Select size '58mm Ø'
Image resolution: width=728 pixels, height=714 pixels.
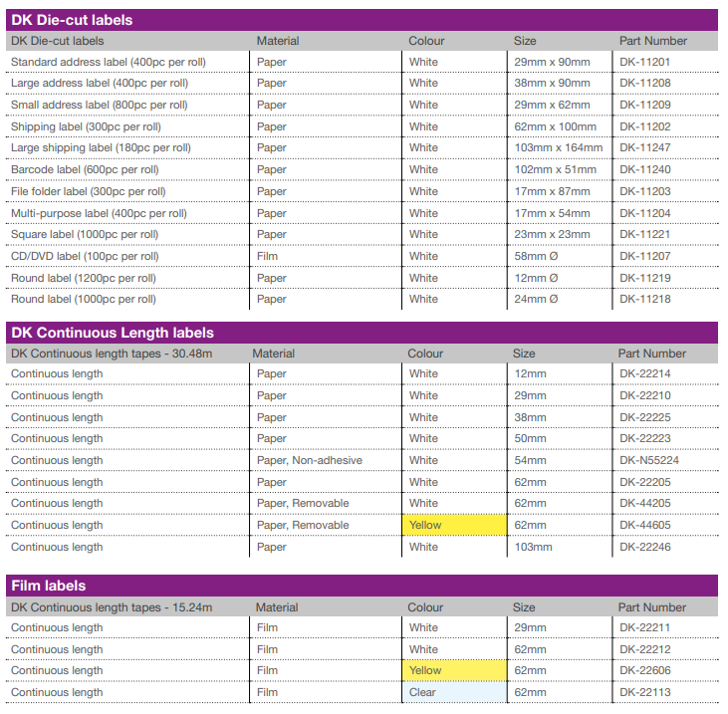coord(536,256)
